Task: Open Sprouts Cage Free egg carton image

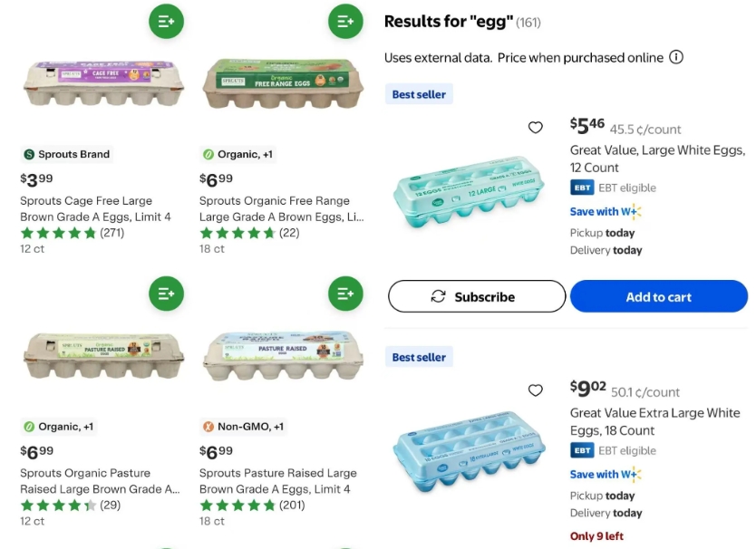Action: click(x=103, y=83)
